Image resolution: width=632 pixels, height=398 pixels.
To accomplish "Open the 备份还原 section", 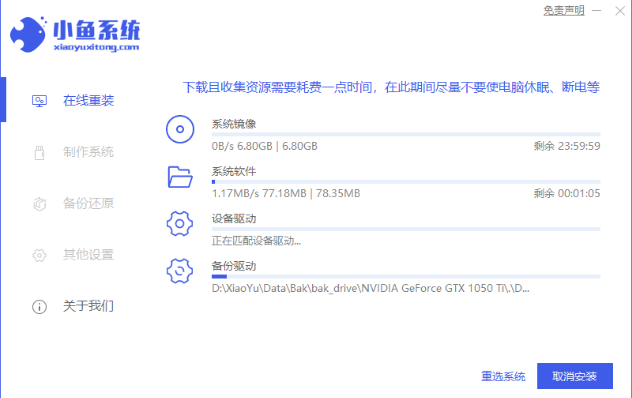I will pyautogui.click(x=88, y=203).
